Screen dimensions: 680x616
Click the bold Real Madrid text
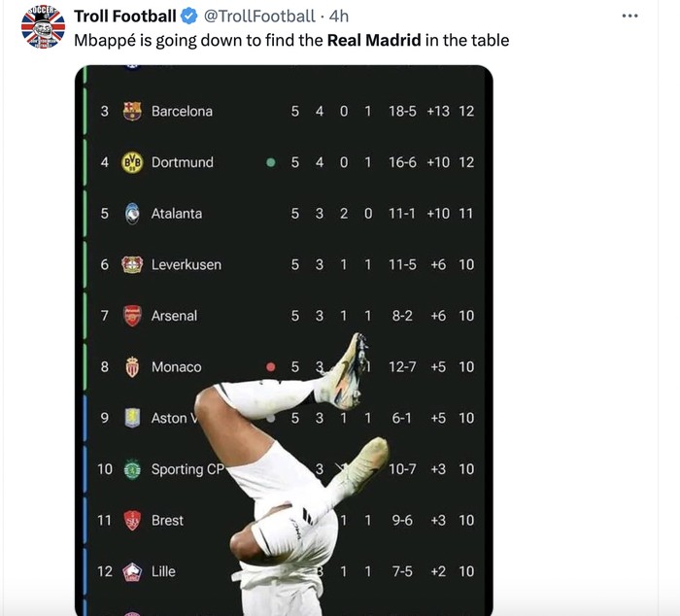pos(373,40)
